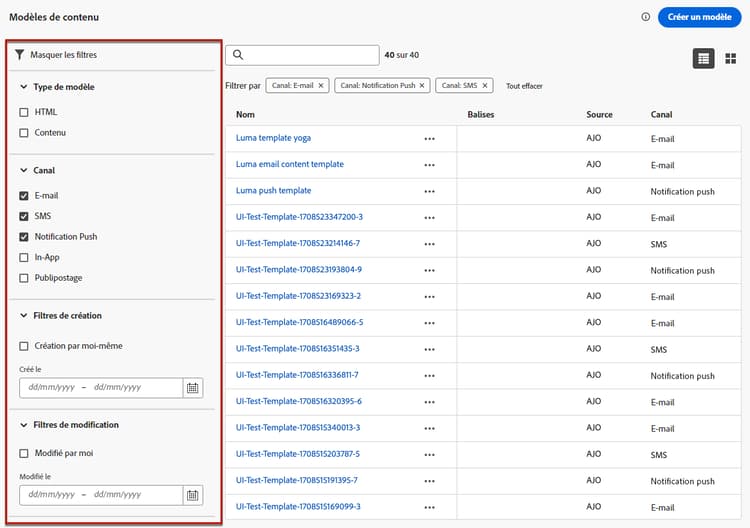Open more actions for UI-Test-Template-1708523193804-9

pyautogui.click(x=430, y=270)
